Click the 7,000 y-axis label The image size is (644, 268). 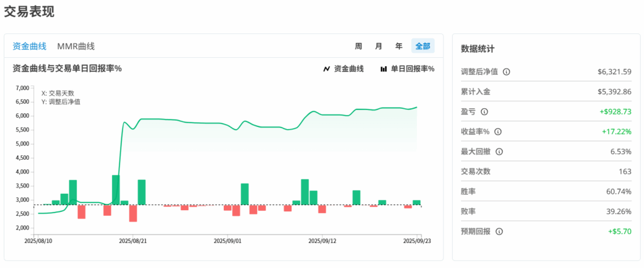[x=21, y=87]
